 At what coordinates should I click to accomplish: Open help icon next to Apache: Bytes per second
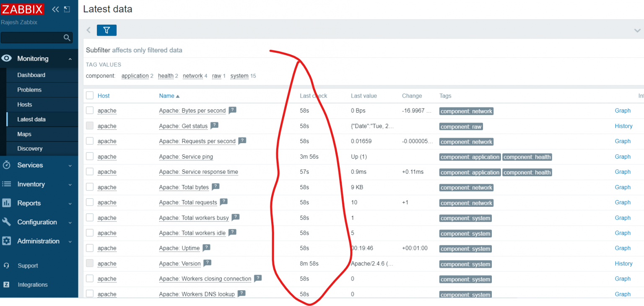(x=232, y=111)
